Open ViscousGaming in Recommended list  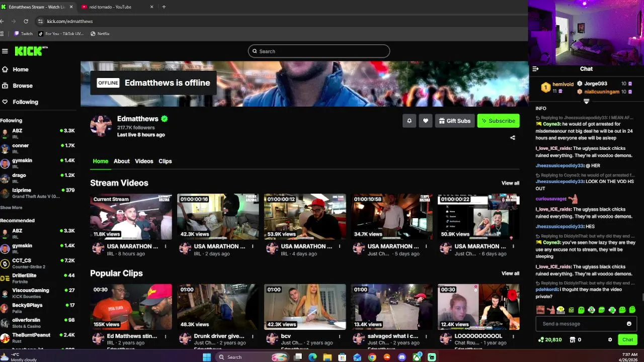click(38, 293)
